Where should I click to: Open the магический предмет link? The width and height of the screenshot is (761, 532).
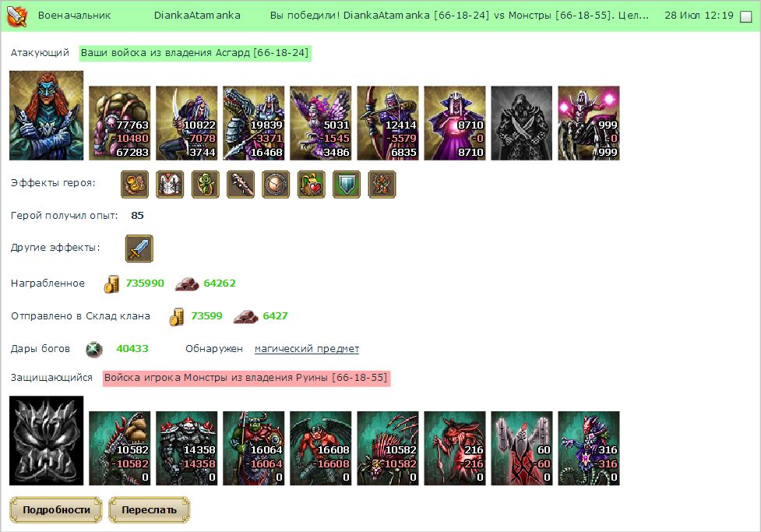click(307, 348)
